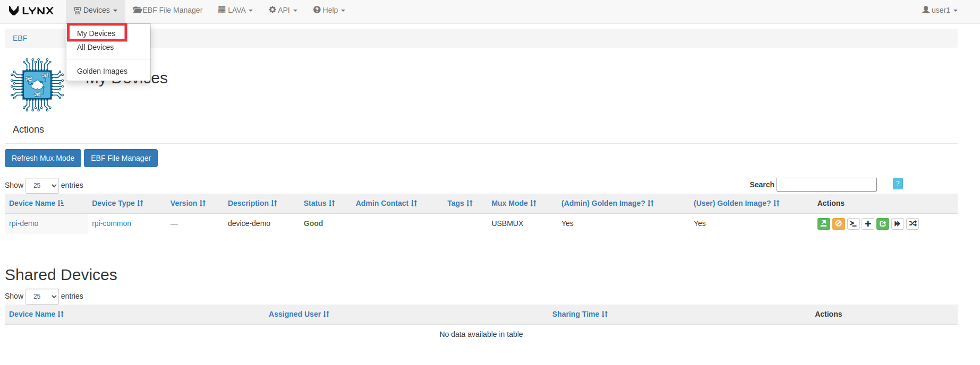The height and width of the screenshot is (365, 980).
Task: Open the Help dropdown
Action: (329, 11)
